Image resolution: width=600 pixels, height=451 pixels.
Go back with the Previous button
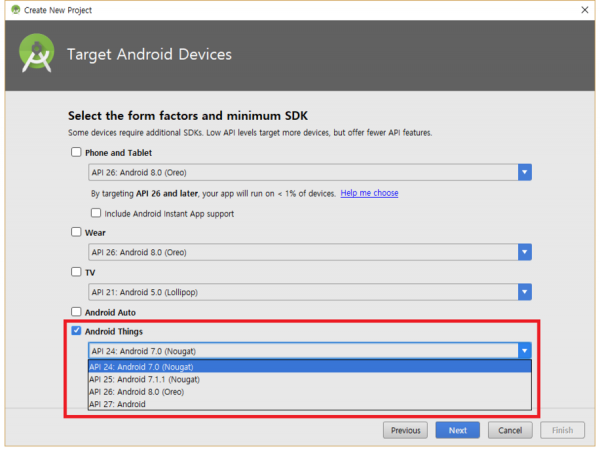click(x=406, y=430)
